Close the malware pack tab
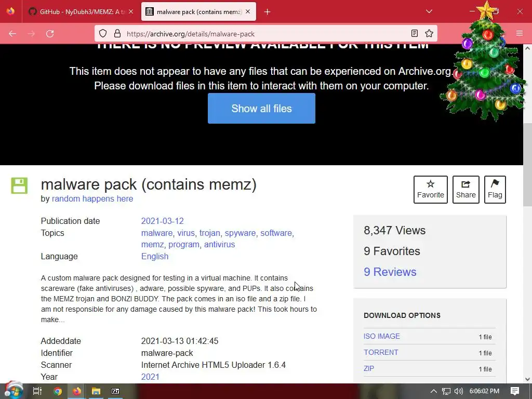 pyautogui.click(x=248, y=11)
